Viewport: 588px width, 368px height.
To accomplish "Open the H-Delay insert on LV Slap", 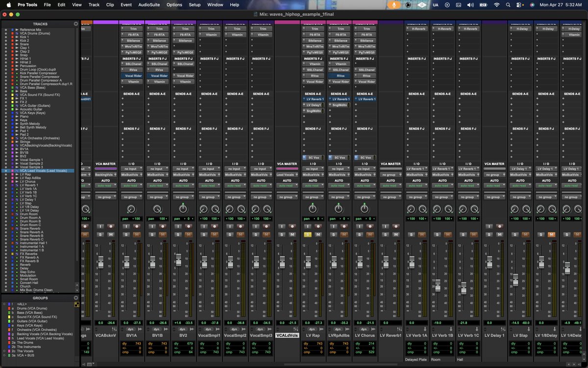I will [x=522, y=29].
